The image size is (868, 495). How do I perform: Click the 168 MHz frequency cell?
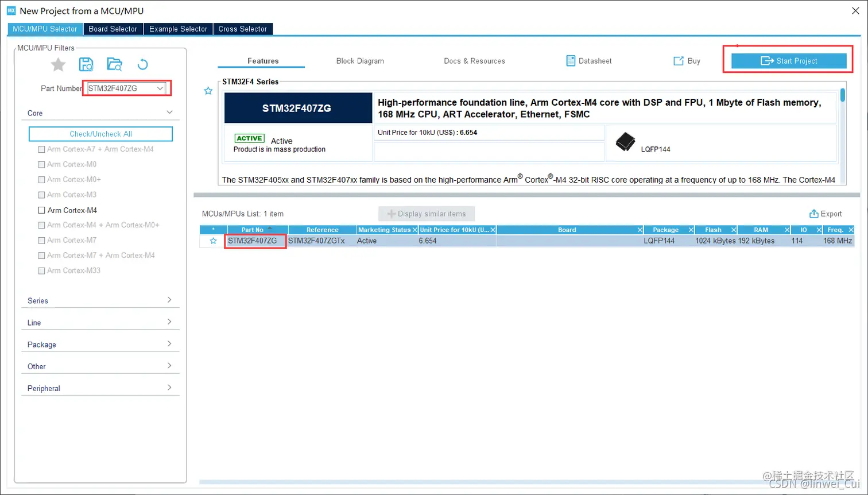click(x=838, y=241)
